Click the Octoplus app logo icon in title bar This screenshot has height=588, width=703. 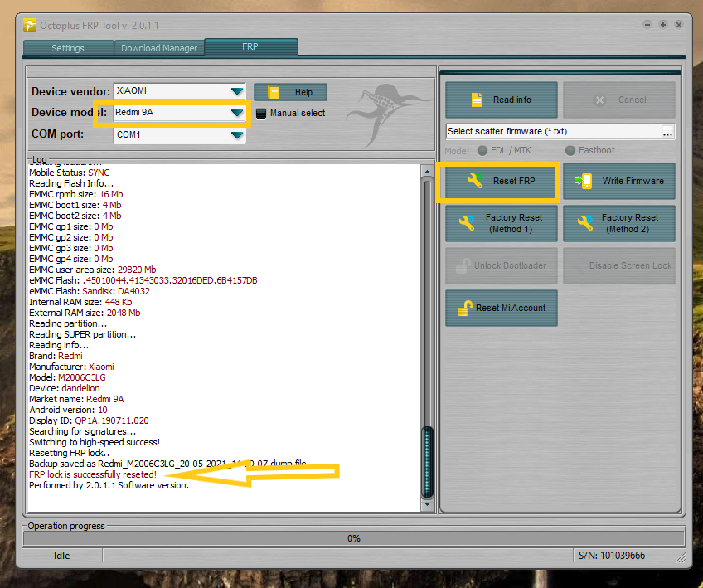[30, 25]
